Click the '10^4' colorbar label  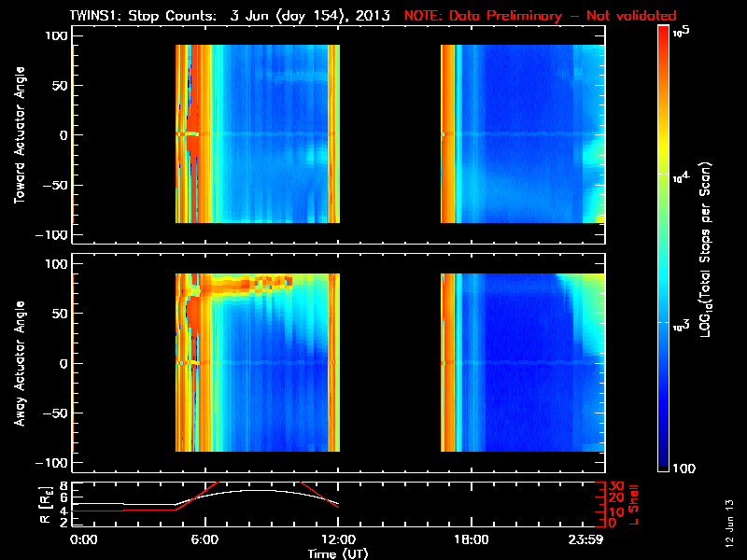point(681,176)
